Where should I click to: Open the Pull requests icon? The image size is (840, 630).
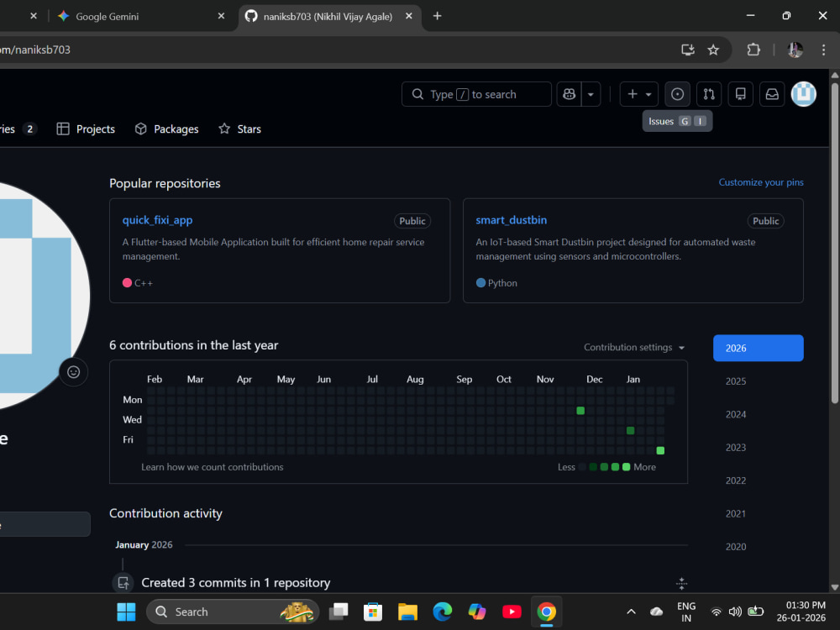709,94
